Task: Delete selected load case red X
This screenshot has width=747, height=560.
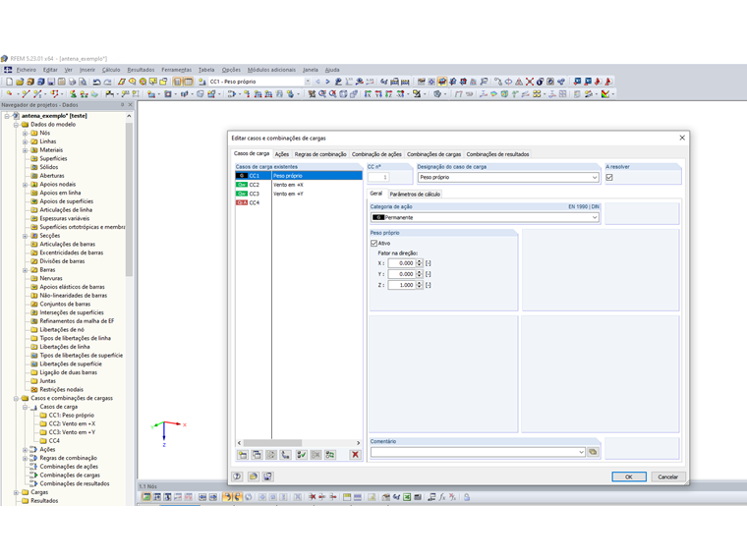Action: (x=356, y=455)
